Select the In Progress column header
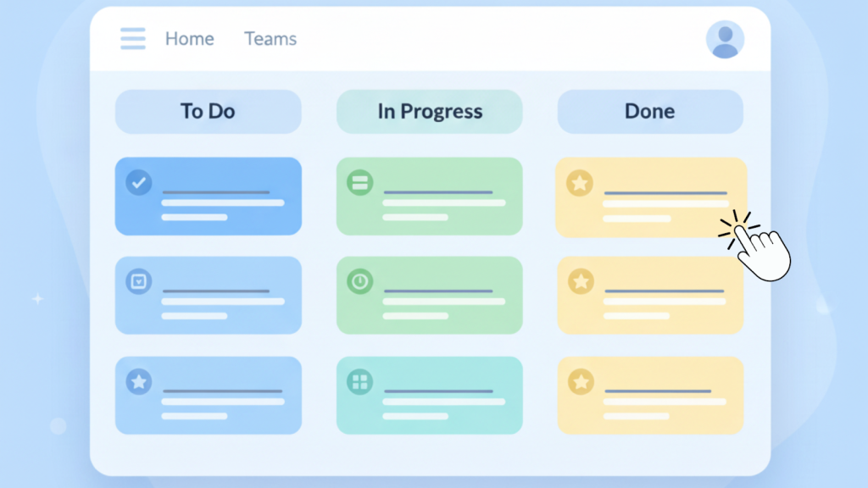 click(x=430, y=111)
